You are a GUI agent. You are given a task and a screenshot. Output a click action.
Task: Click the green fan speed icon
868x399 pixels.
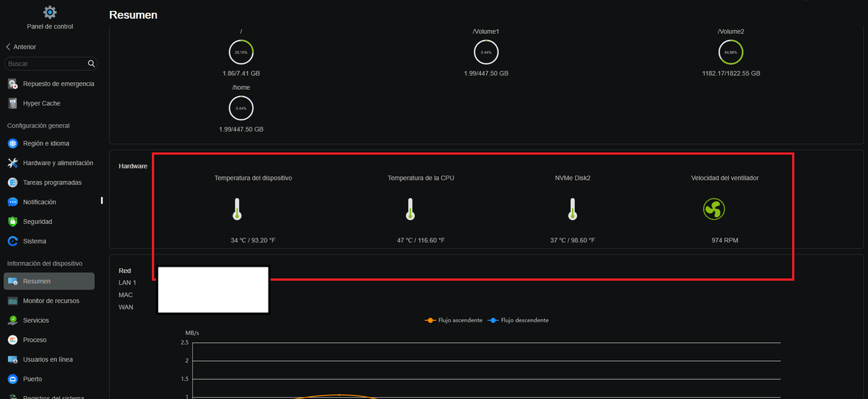point(714,209)
